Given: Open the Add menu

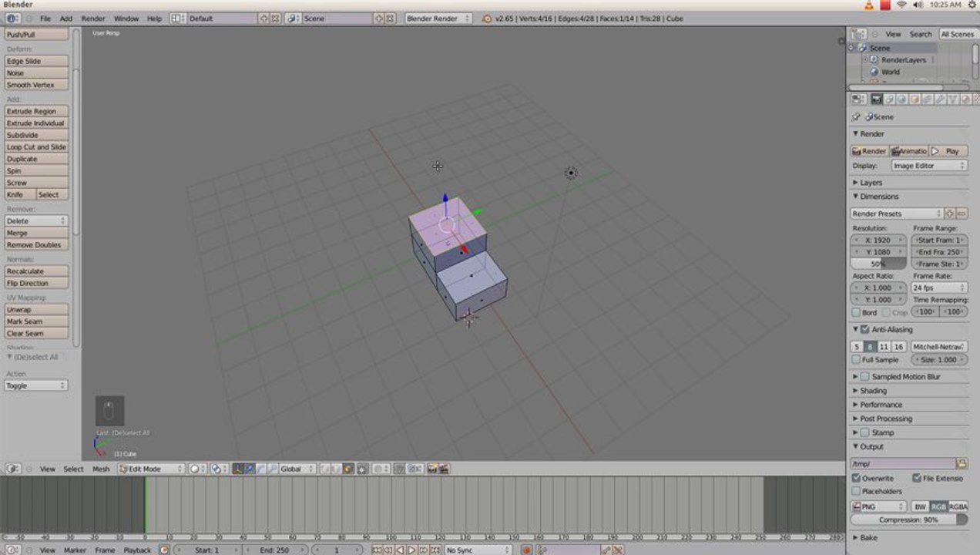Looking at the screenshot, I should tap(66, 18).
